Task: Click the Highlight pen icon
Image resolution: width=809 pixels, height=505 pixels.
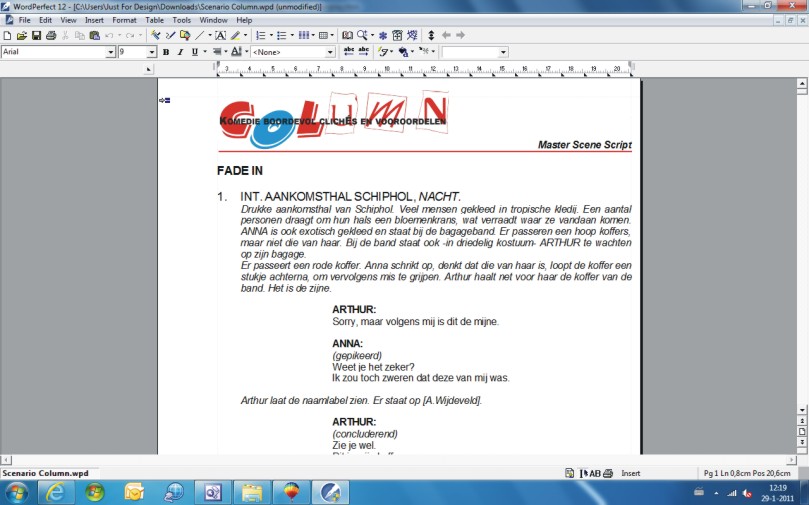Action: [x=235, y=36]
